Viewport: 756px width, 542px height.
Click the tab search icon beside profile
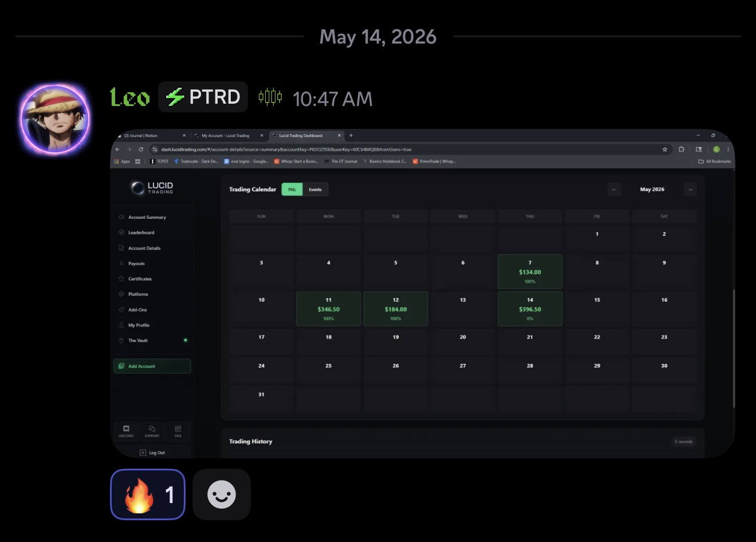[699, 150]
